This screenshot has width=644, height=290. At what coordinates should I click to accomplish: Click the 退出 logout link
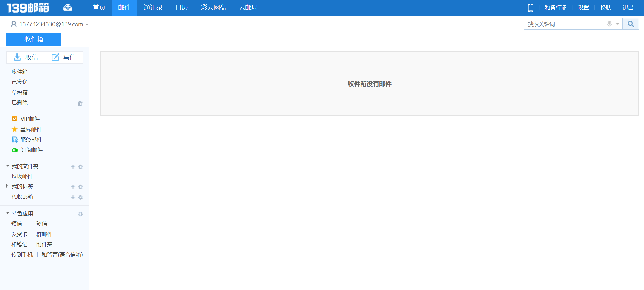[x=628, y=8]
